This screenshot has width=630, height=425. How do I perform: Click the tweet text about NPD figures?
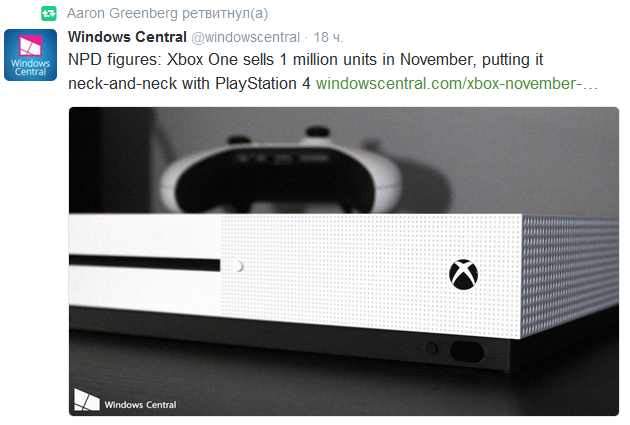[305, 72]
